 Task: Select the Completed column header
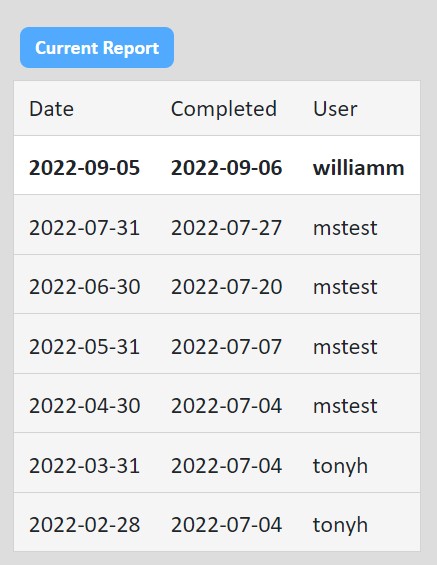coord(224,109)
